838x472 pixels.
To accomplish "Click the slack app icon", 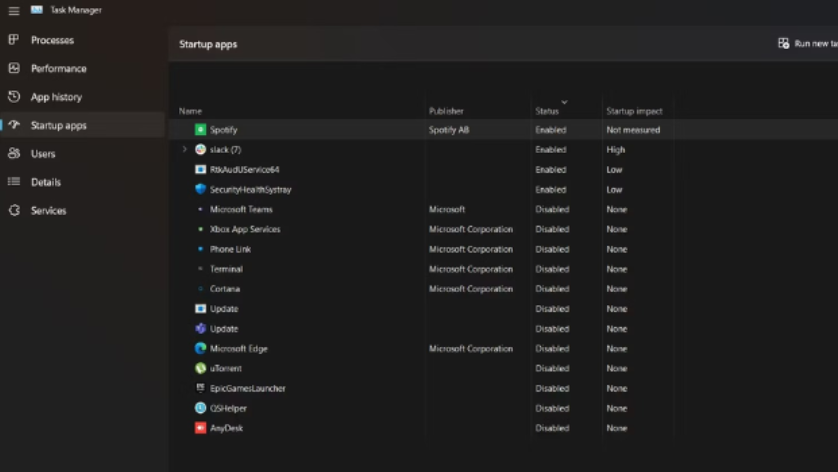I will pos(200,149).
